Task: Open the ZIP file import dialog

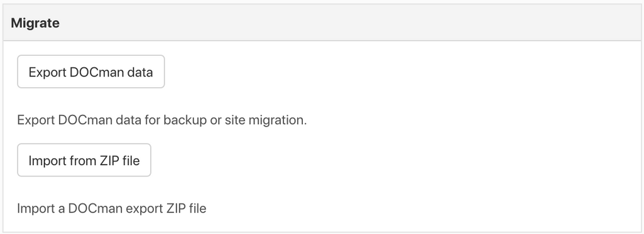Action: [84, 160]
